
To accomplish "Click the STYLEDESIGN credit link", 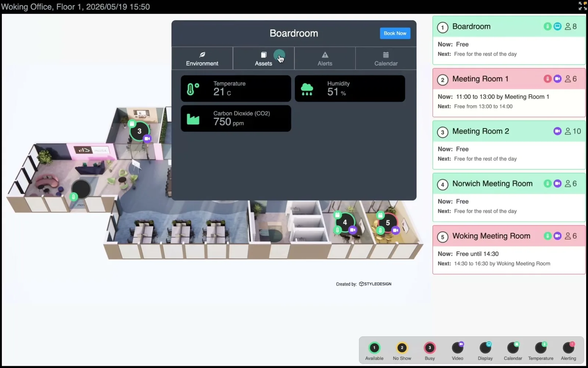I will click(x=375, y=284).
